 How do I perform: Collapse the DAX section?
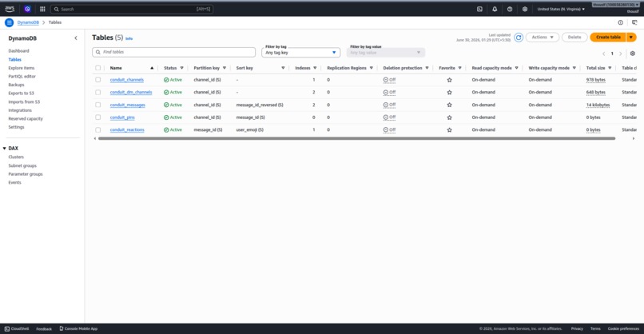point(5,149)
